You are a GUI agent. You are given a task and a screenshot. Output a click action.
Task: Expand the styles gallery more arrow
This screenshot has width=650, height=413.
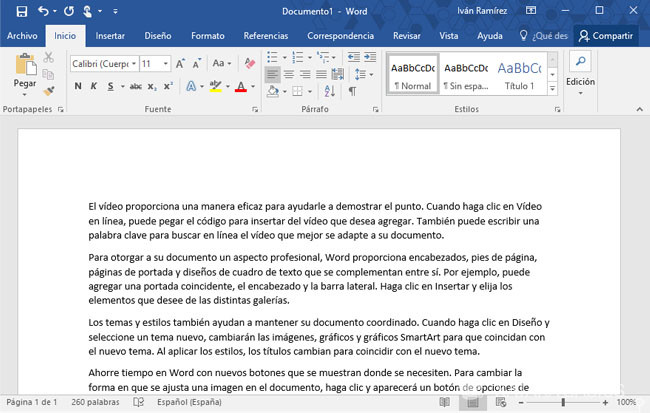(552, 88)
